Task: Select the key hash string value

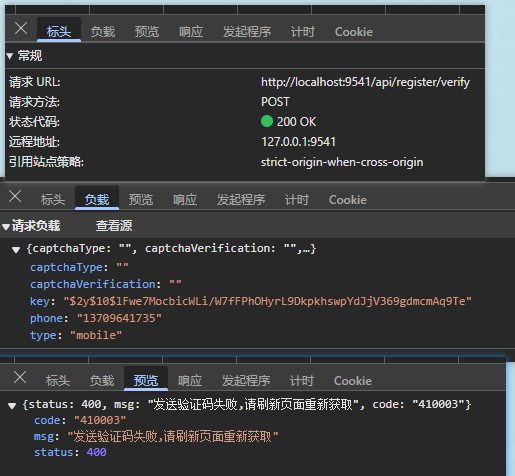Action: coord(268,301)
